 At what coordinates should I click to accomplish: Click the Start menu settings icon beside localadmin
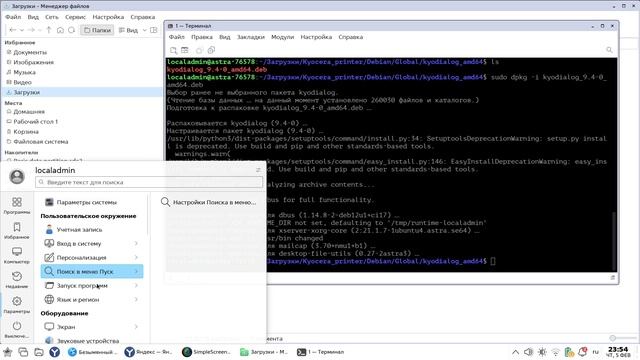point(258,170)
